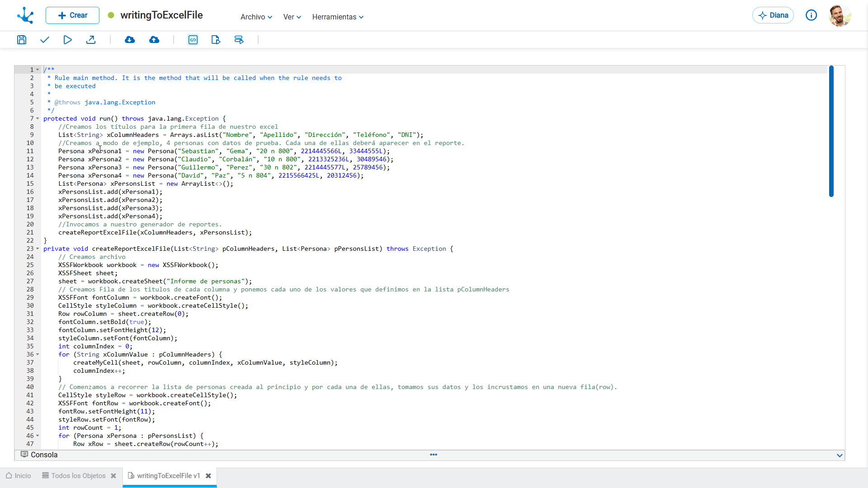Click the editor vertical scrollbar
The image size is (868, 488).
pyautogui.click(x=831, y=131)
